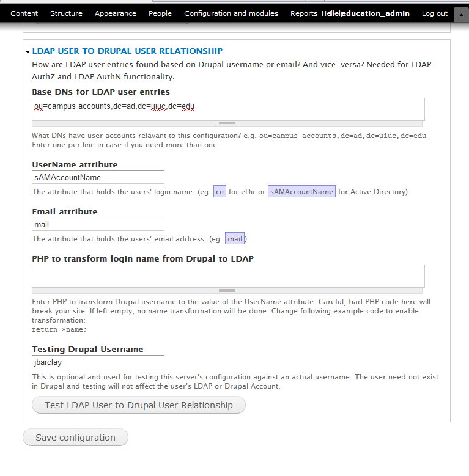Collapse the LDAP User relationship fieldset triangle
Viewport: 469px width, 476px height.
[x=28, y=52]
